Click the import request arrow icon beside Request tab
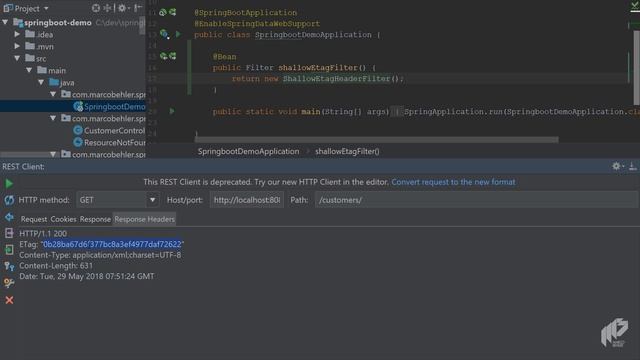Image resolution: width=640 pixels, height=360 pixels. [x=9, y=217]
